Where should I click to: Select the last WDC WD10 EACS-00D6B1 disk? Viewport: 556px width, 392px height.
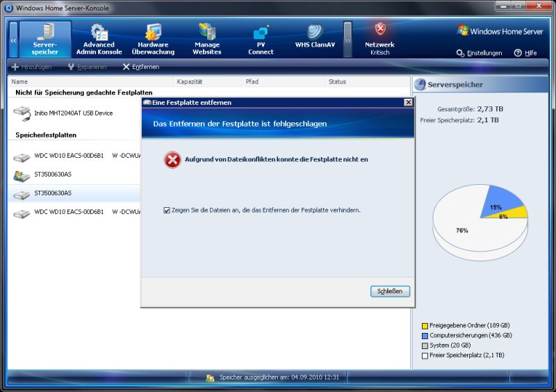pos(74,212)
